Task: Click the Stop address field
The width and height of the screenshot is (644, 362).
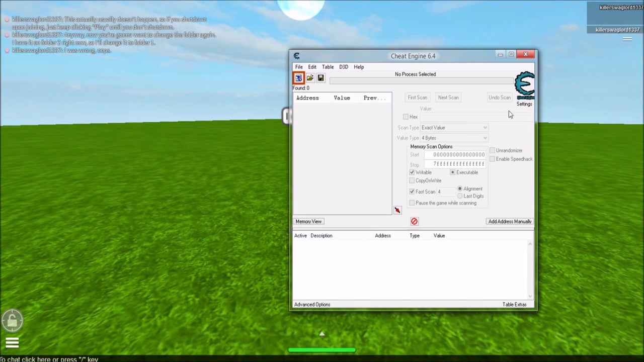Action: [455, 164]
